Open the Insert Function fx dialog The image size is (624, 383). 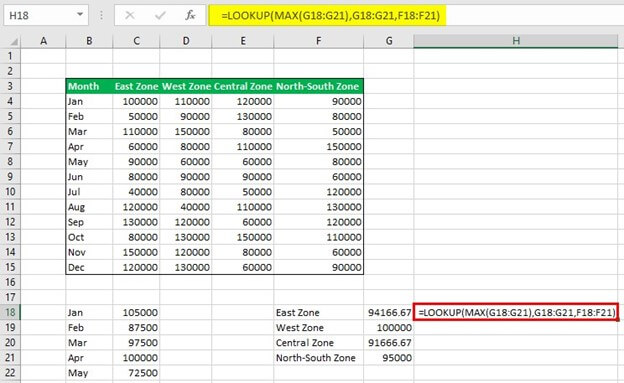pyautogui.click(x=190, y=16)
